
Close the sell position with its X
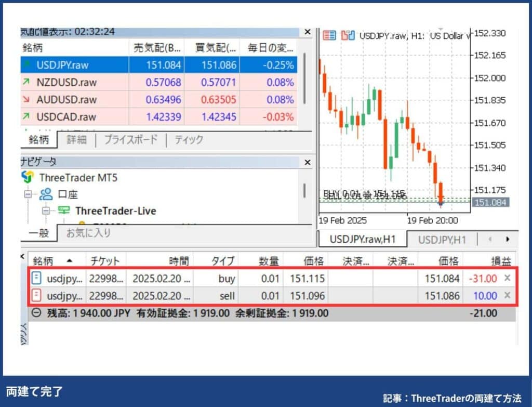[x=507, y=295]
